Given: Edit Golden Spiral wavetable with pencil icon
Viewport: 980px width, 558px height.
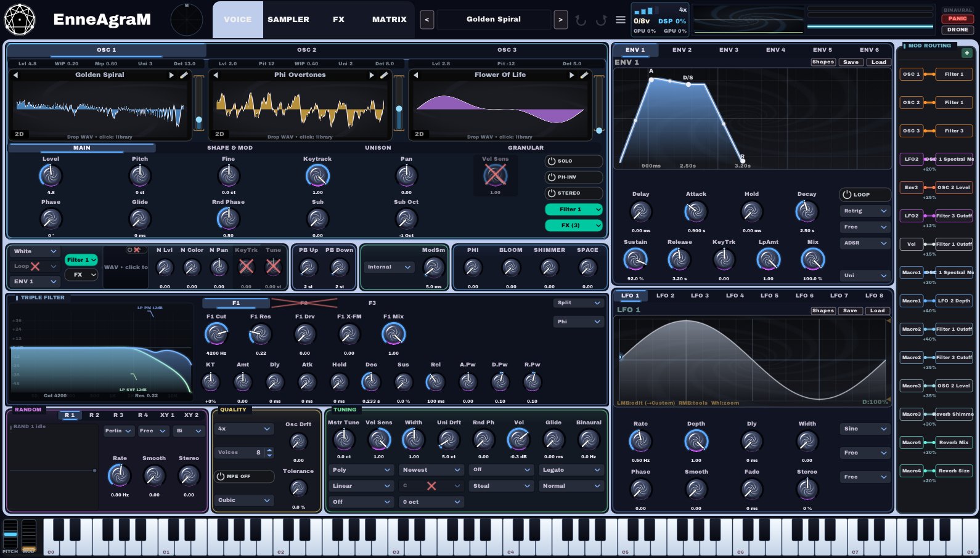Looking at the screenshot, I should click(x=184, y=75).
